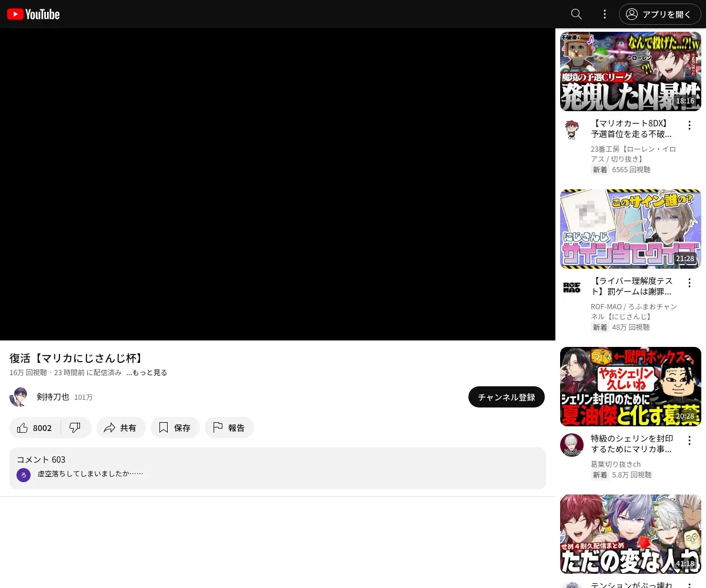Image resolution: width=706 pixels, height=588 pixels.
Task: Click channel name ROF-MAO / ろふまおチャンネル
Action: click(x=634, y=312)
